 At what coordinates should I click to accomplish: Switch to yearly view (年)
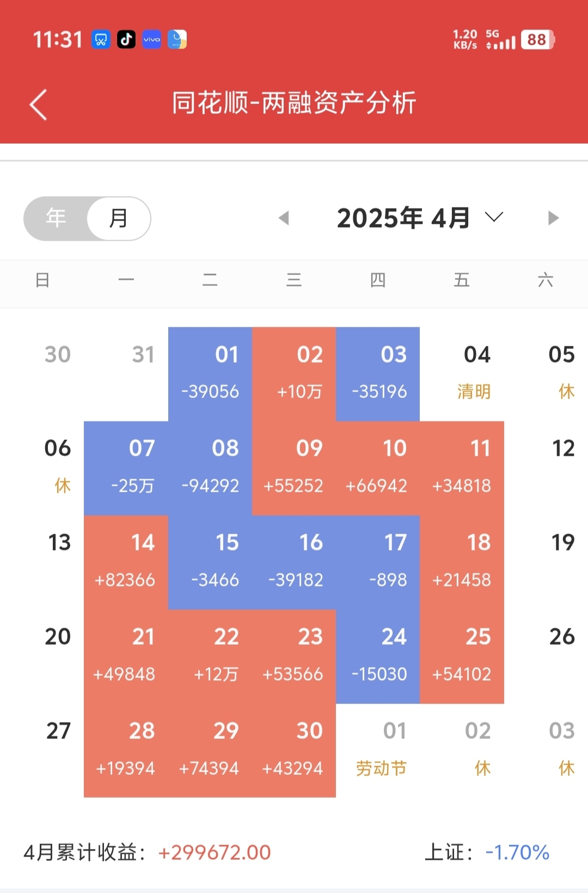click(x=56, y=218)
